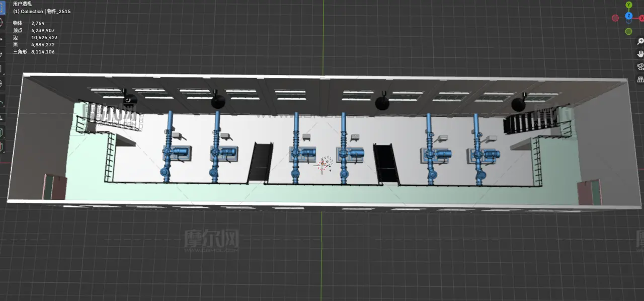Click the dim green negative Y gizmo circle

629,32
